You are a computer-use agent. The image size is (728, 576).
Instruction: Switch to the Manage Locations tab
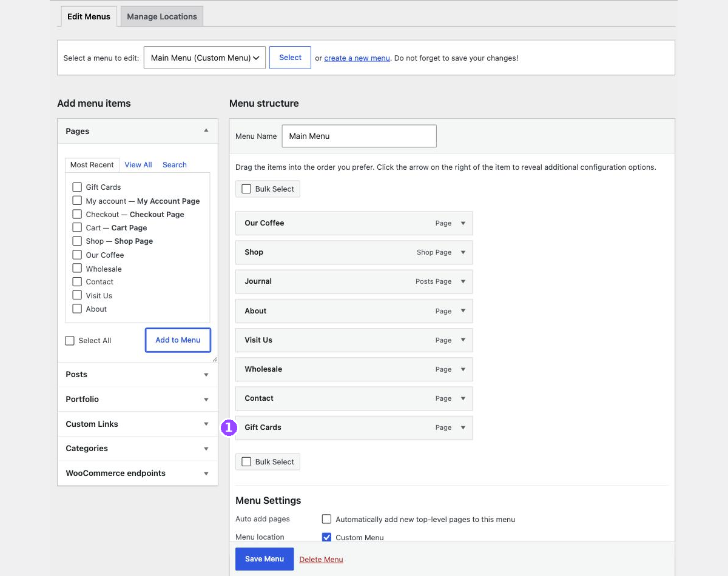(x=162, y=16)
